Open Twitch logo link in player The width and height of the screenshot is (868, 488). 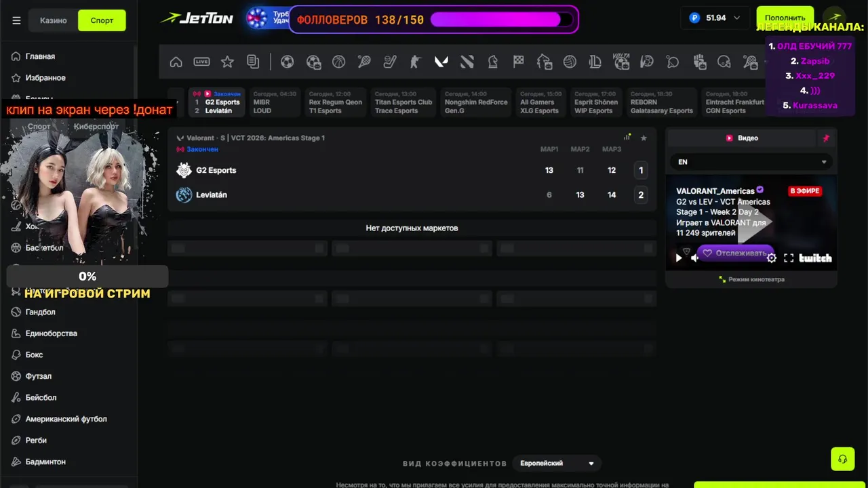point(815,258)
